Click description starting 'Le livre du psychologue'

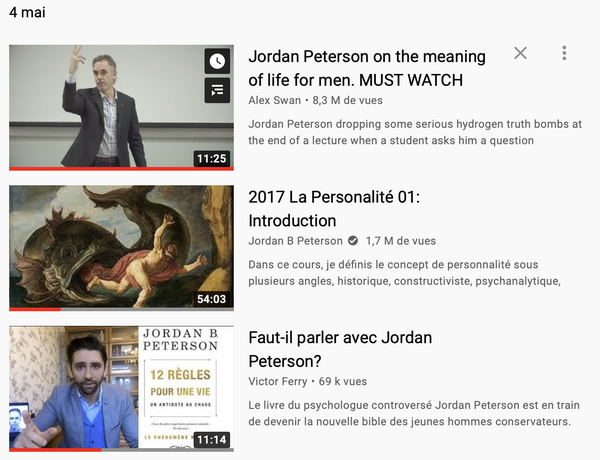[x=414, y=413]
